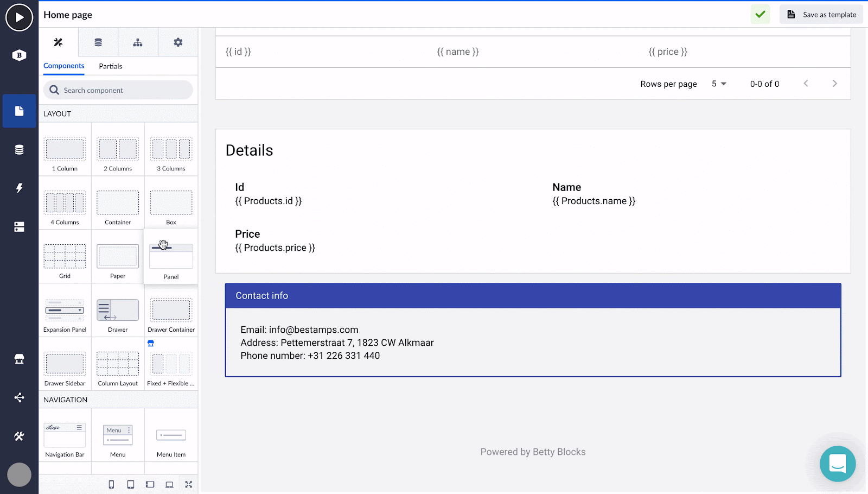
Task: Select the mobile phone viewport icon
Action: click(111, 484)
